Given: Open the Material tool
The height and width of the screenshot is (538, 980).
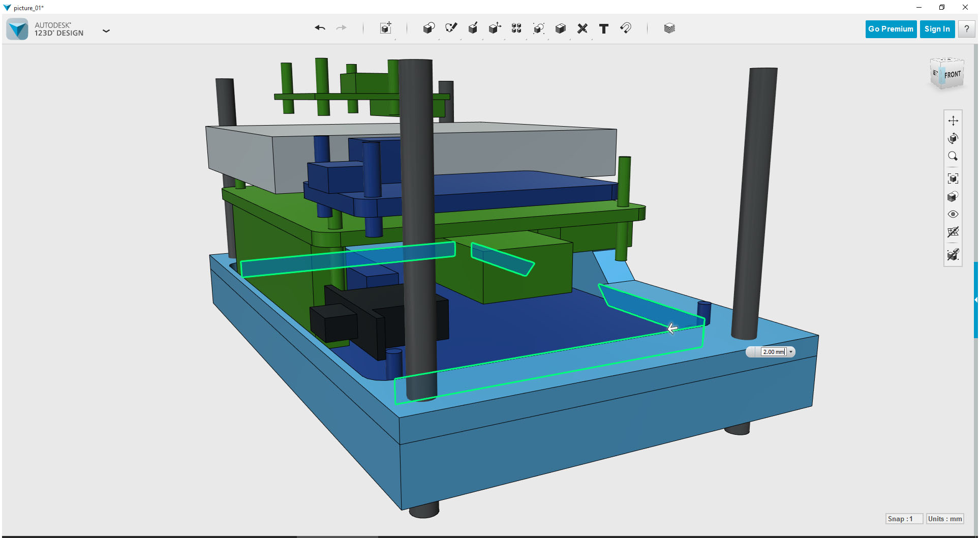Looking at the screenshot, I should [x=669, y=28].
